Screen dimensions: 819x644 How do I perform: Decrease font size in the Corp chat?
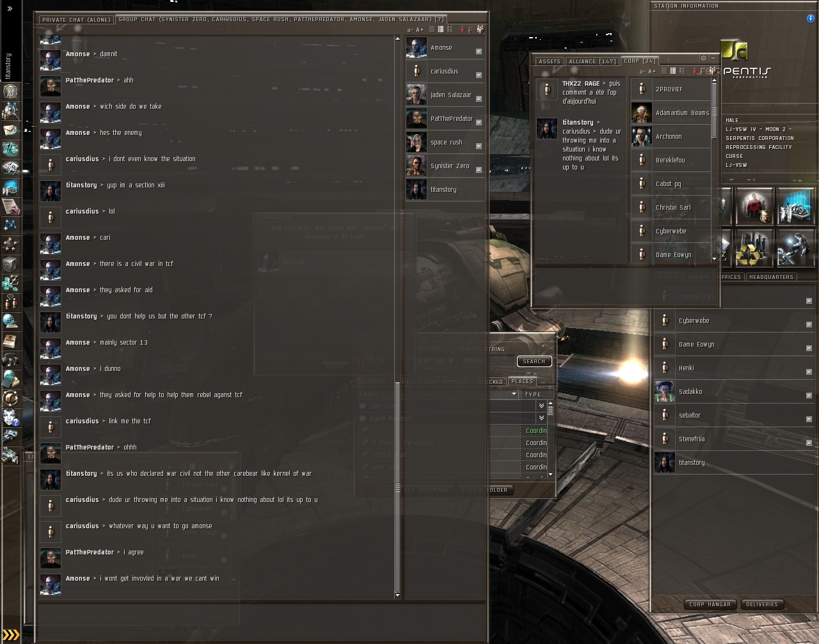642,72
